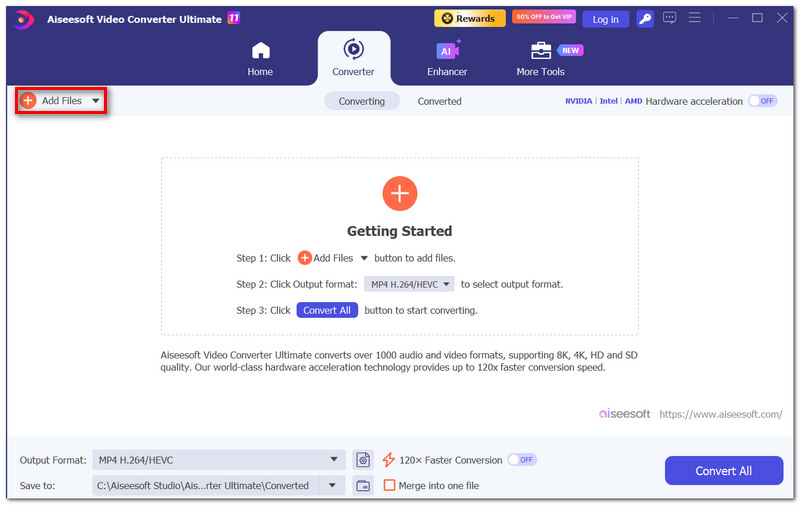Switch to the Converter tab
The height and width of the screenshot is (505, 800).
[354, 58]
